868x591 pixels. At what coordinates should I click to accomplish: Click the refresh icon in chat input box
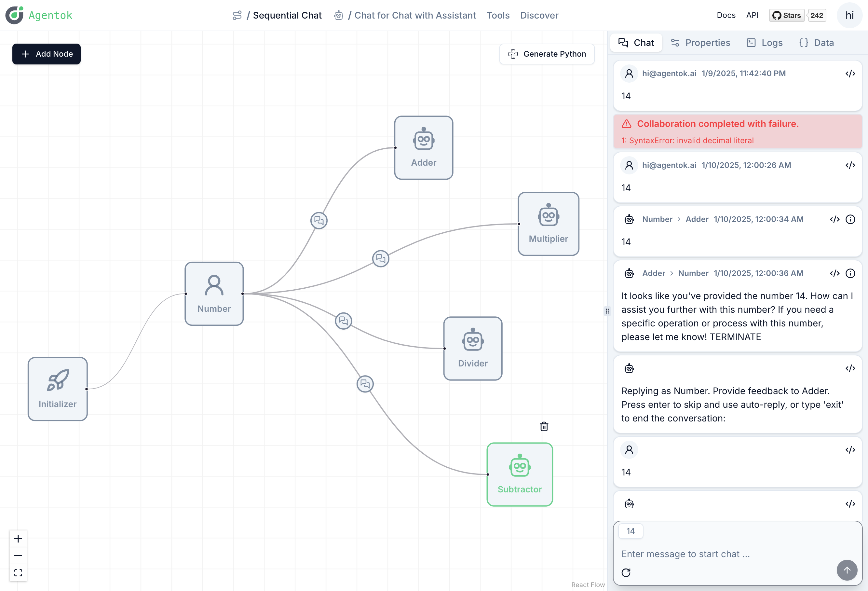626,572
